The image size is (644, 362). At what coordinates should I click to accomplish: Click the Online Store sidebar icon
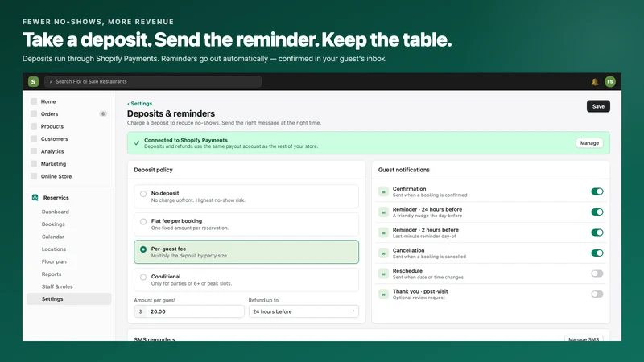point(34,176)
